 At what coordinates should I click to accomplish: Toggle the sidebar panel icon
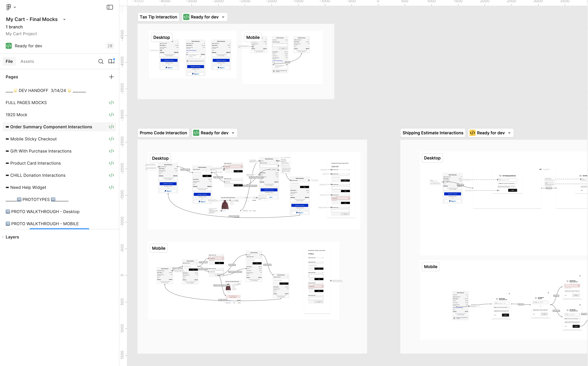(x=110, y=7)
